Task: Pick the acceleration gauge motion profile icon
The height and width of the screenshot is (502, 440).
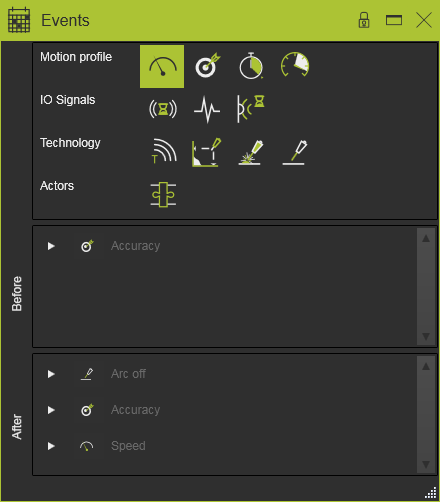Action: point(295,65)
